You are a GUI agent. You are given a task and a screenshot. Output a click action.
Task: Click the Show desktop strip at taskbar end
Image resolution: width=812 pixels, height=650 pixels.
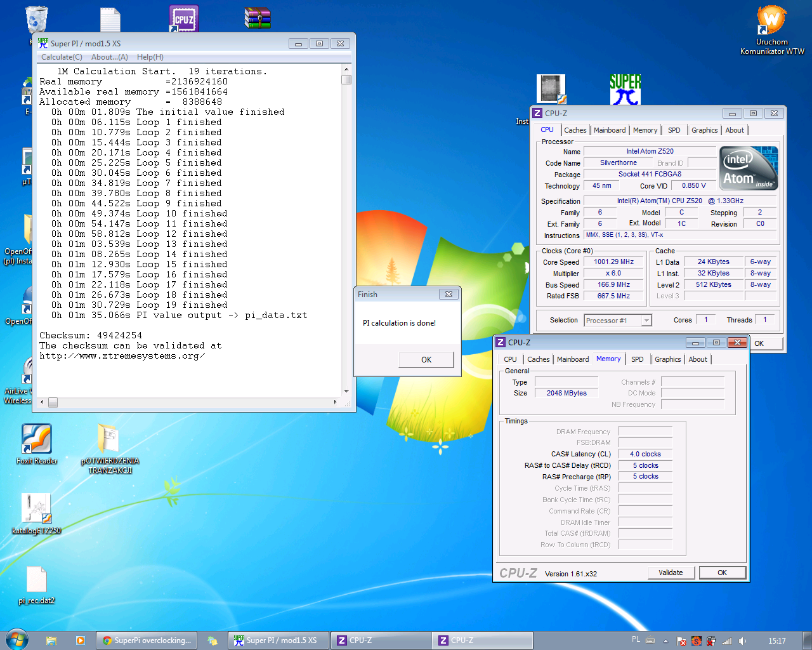point(807,640)
